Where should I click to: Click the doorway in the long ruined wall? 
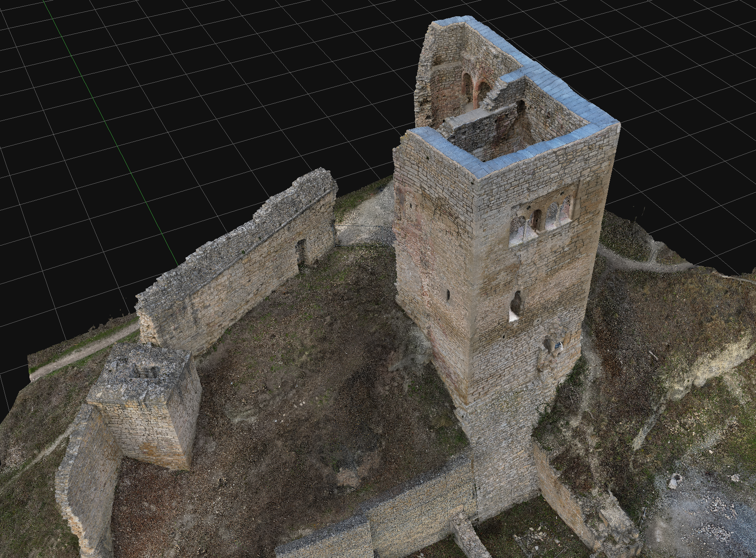pyautogui.click(x=301, y=253)
